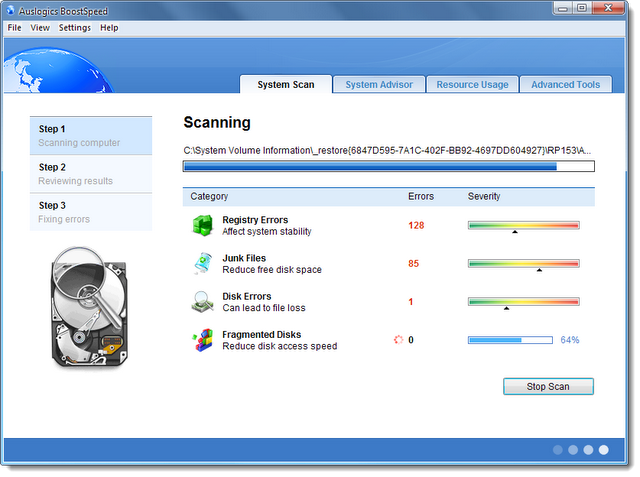
Task: Close the BoostSpeed window
Action: pos(608,8)
